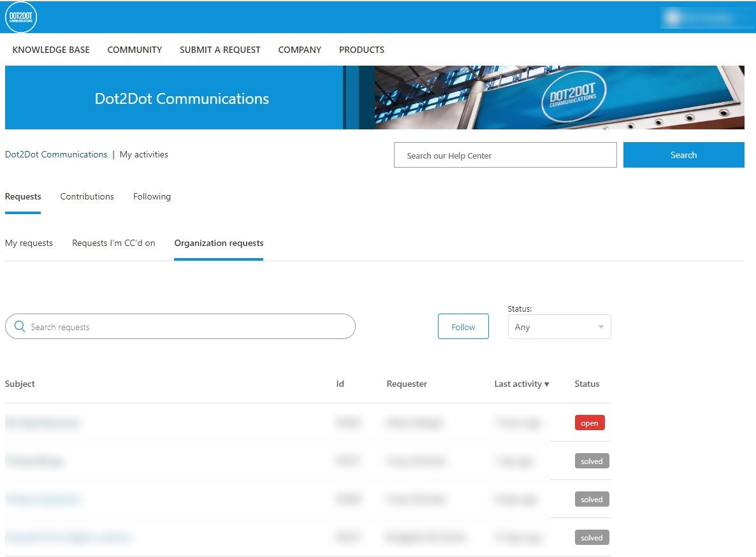Go to Submit a Request

tap(220, 50)
